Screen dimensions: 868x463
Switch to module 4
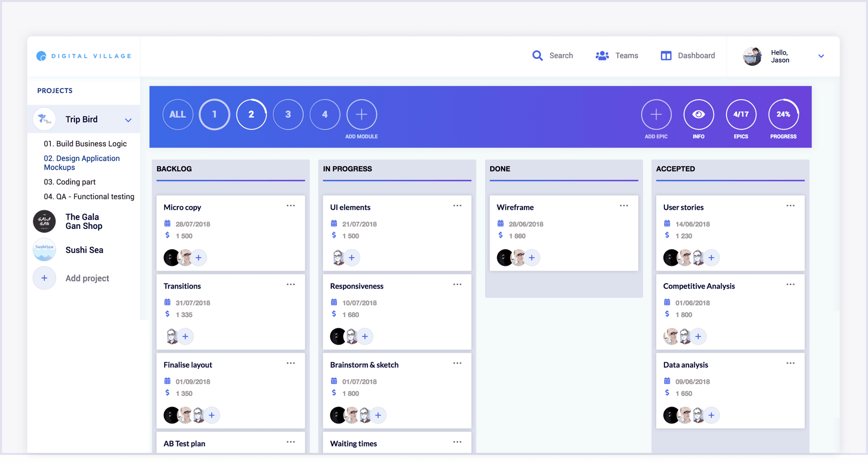point(325,115)
